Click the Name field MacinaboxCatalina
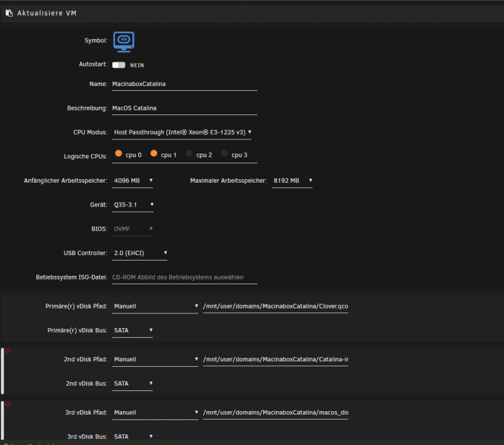Viewport: 504px width, 445px height. (185, 84)
